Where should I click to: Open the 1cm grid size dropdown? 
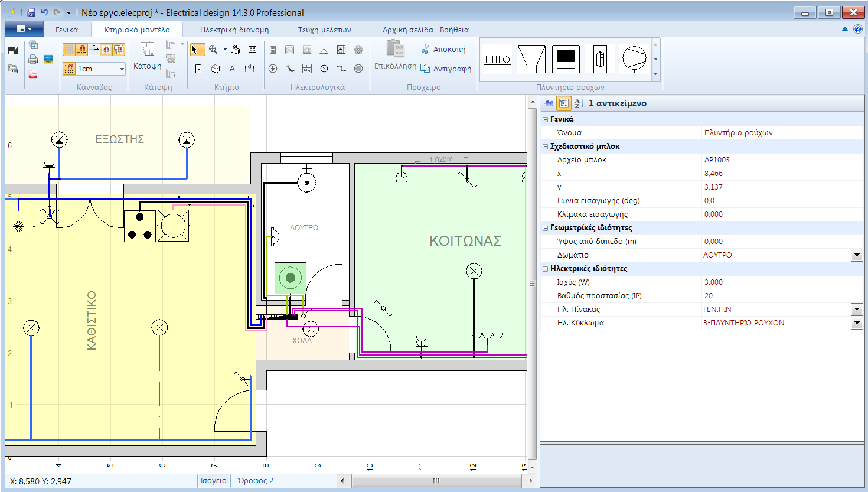pyautogui.click(x=121, y=69)
